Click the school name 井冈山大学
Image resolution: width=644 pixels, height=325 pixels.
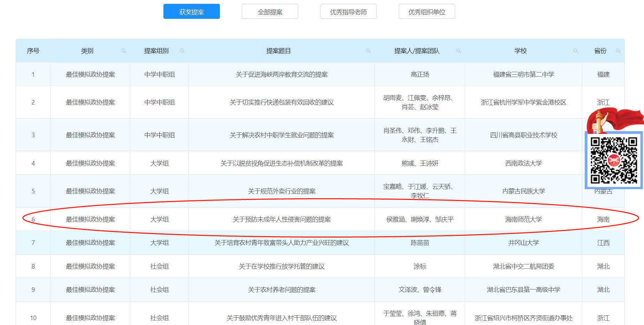pyautogui.click(x=523, y=243)
